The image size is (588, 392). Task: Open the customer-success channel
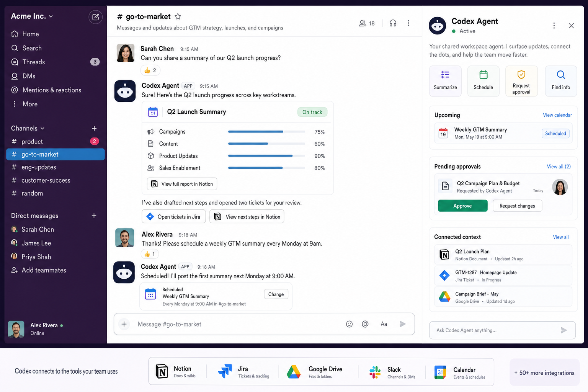(55, 180)
